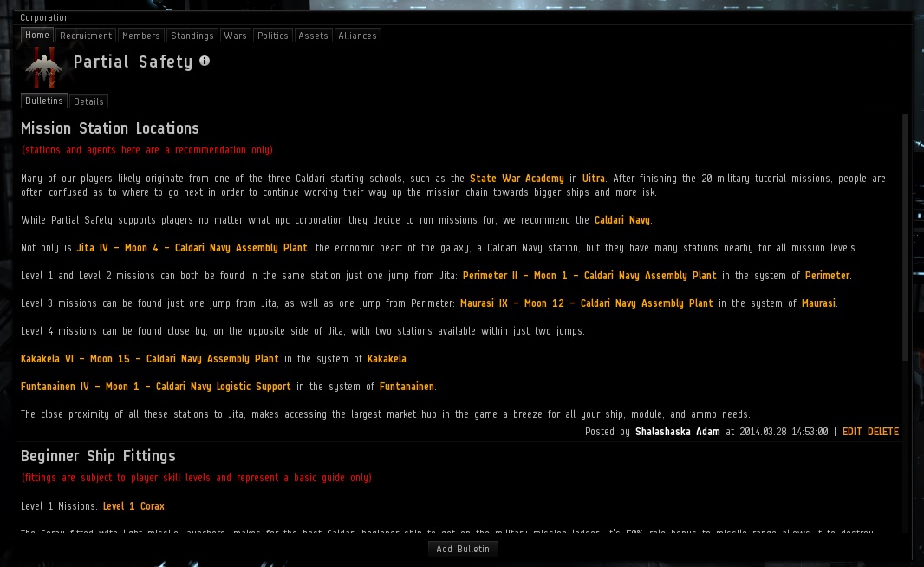The image size is (924, 567).
Task: Open the Members tab
Action: [140, 36]
